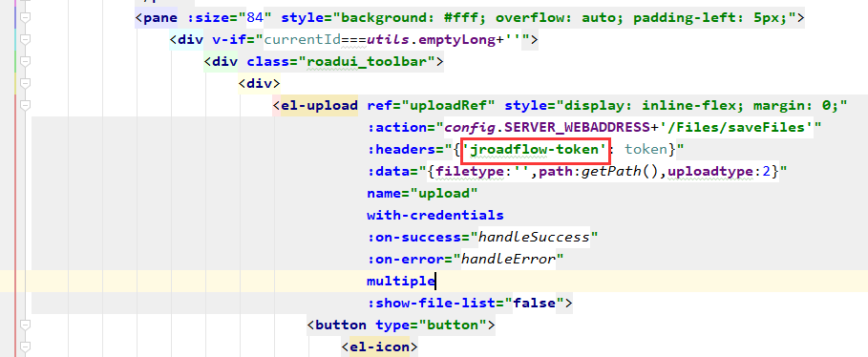Collapse the fold marker on the el-upload line
This screenshot has width=868, height=357.
(25, 105)
